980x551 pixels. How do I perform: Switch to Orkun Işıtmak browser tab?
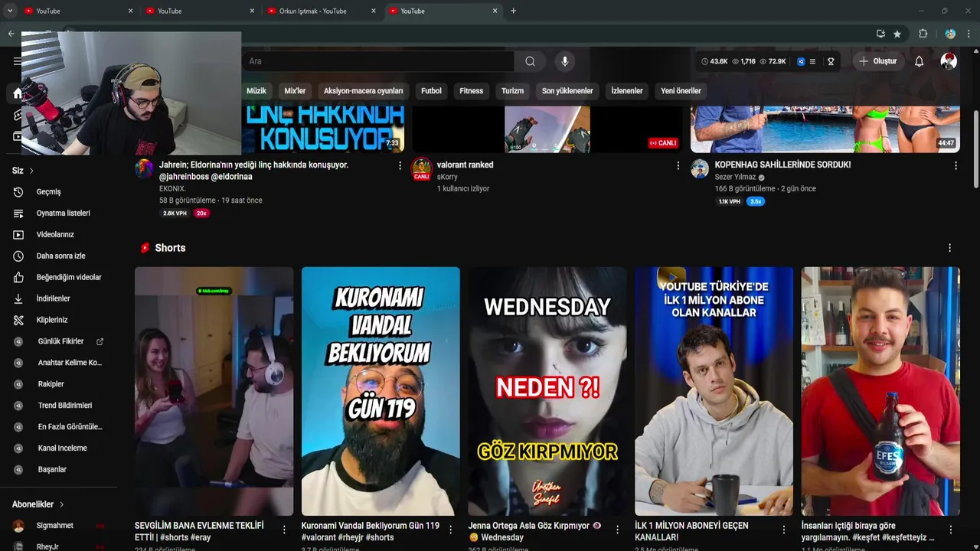(x=322, y=11)
